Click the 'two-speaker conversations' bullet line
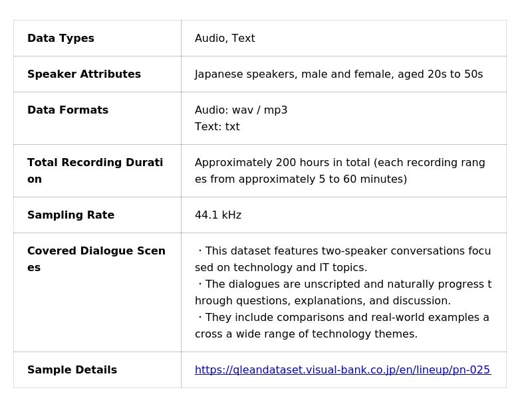 coord(344,251)
